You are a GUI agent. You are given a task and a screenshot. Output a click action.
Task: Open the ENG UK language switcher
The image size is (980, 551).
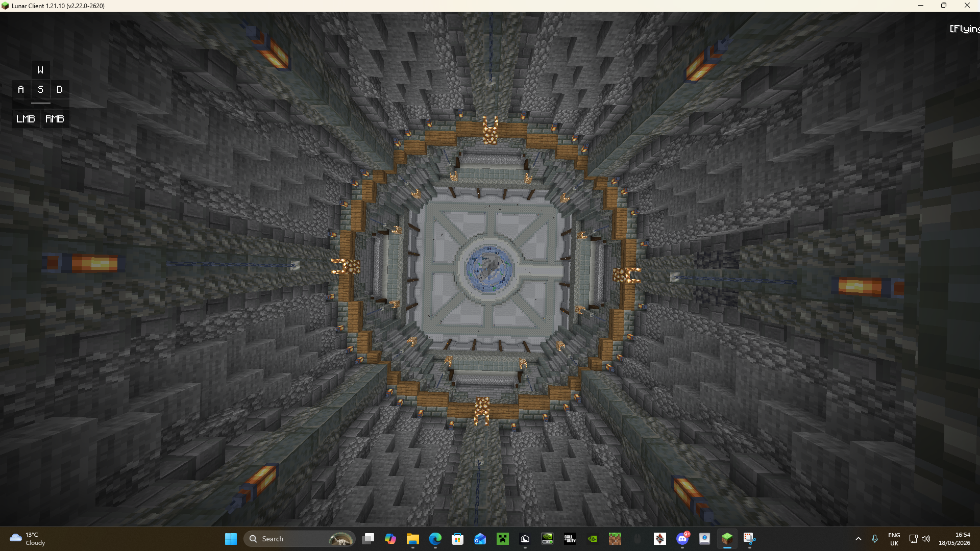pyautogui.click(x=894, y=539)
